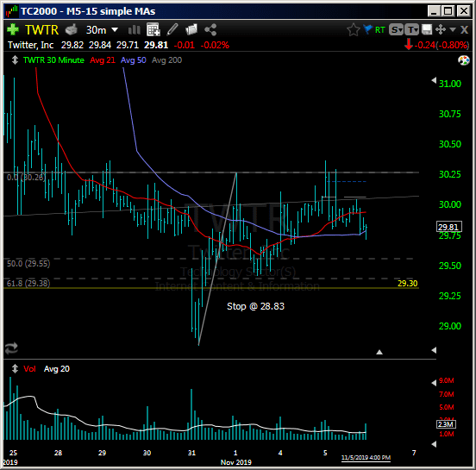Click the refresh sync arrows icon
476x470 pixels.
click(11, 348)
